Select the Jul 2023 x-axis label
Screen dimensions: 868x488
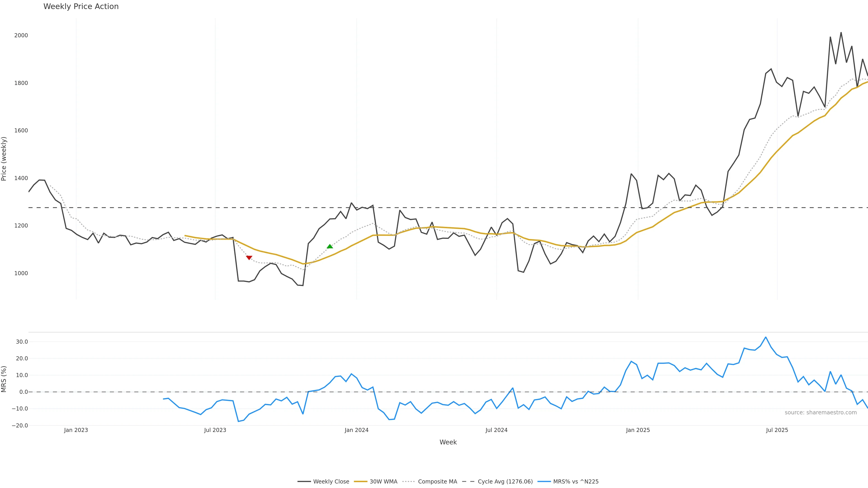215,430
